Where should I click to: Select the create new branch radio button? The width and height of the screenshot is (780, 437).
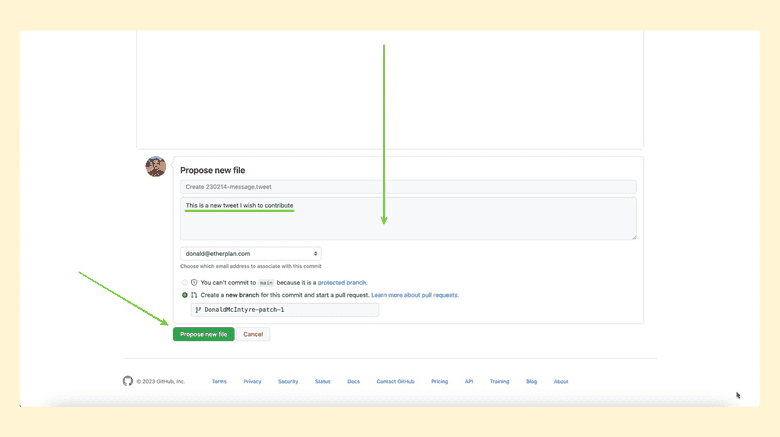(x=184, y=295)
